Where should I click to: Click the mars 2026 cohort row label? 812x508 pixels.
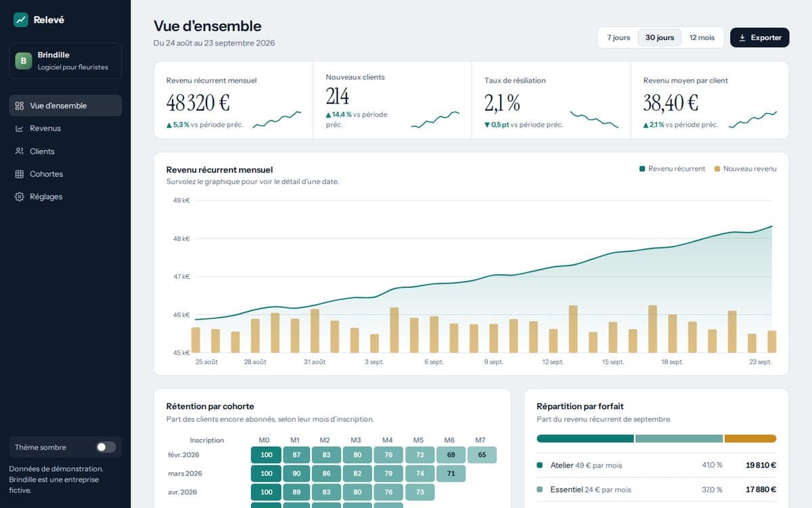click(x=185, y=473)
